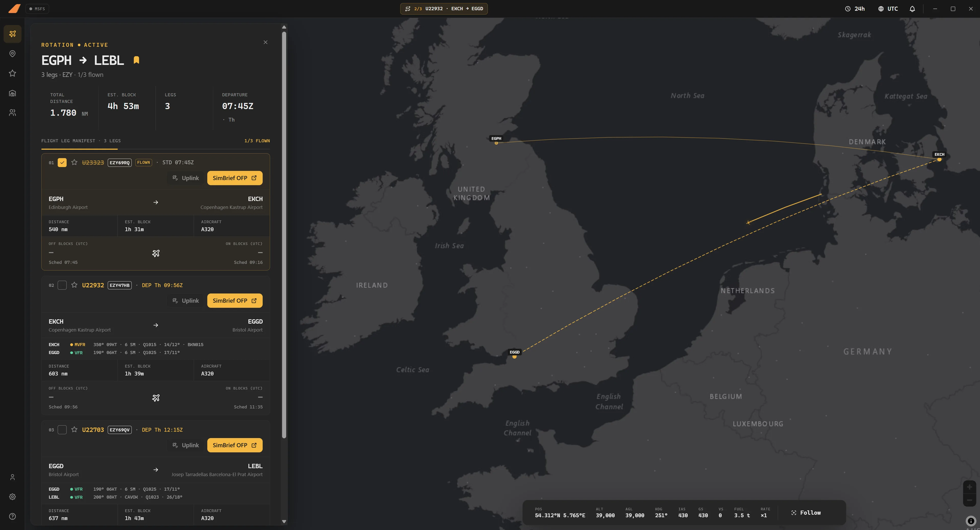Viewport: 980px width, 530px height.
Task: Click the panel scrollbar down arrow
Action: click(x=284, y=522)
